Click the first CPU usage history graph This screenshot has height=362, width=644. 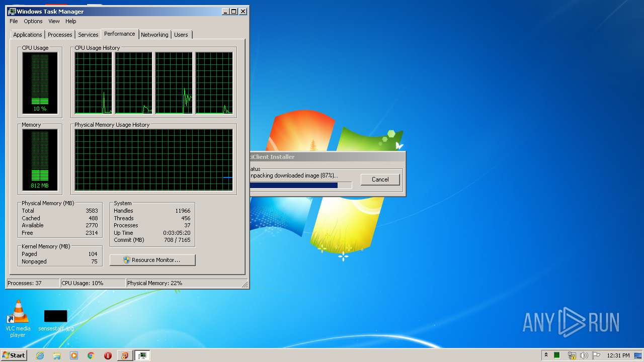(x=93, y=83)
